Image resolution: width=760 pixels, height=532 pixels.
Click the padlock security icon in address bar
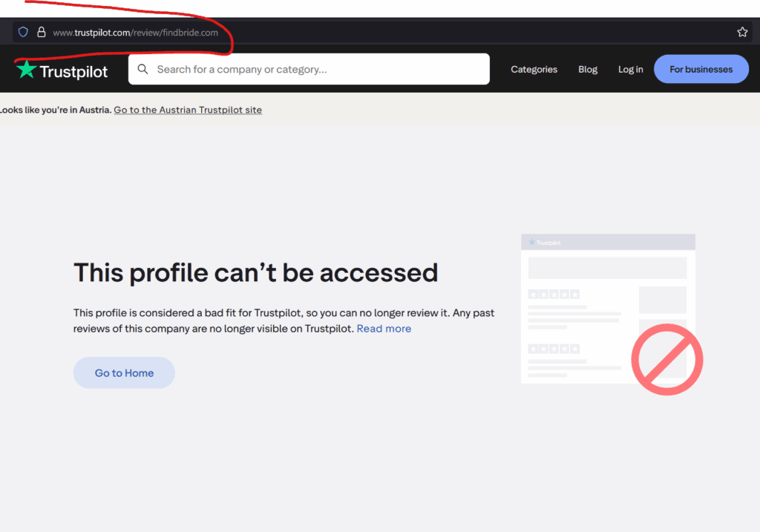[x=42, y=32]
